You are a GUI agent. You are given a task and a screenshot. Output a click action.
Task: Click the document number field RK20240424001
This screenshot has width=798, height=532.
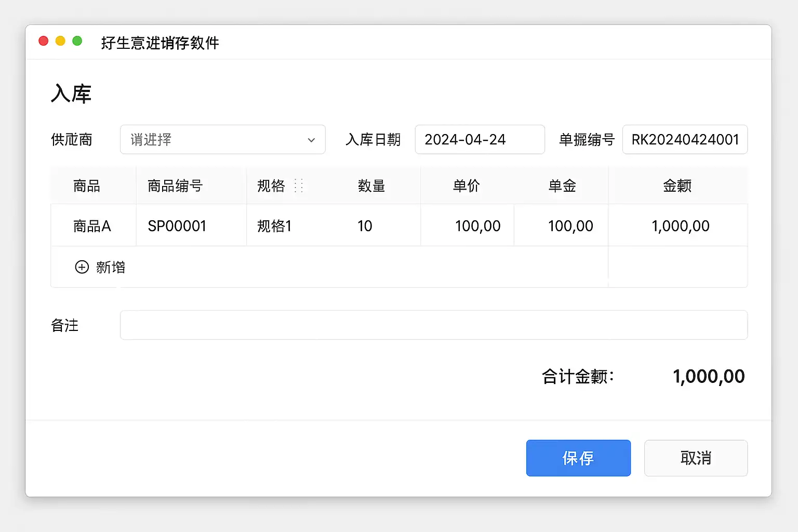pyautogui.click(x=684, y=139)
